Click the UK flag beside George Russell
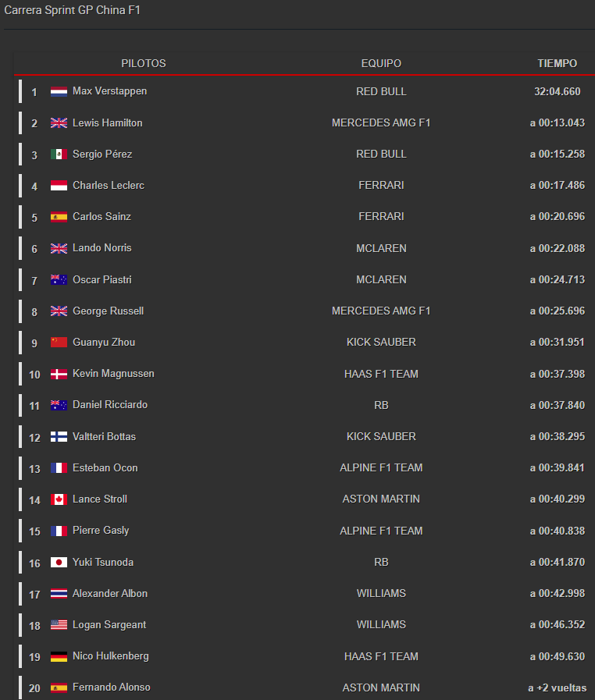Screen dimensions: 595x700 coord(59,311)
